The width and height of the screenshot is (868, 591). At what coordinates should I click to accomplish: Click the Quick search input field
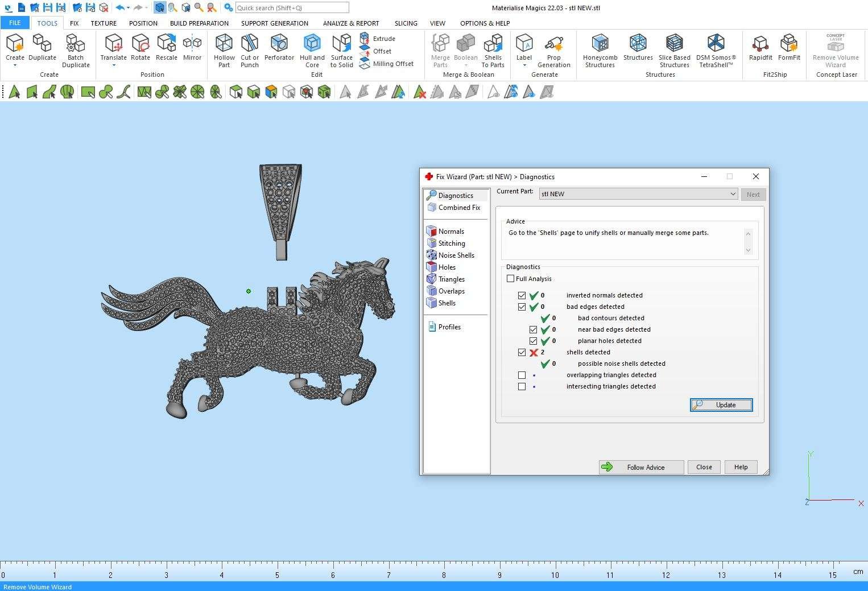point(292,8)
